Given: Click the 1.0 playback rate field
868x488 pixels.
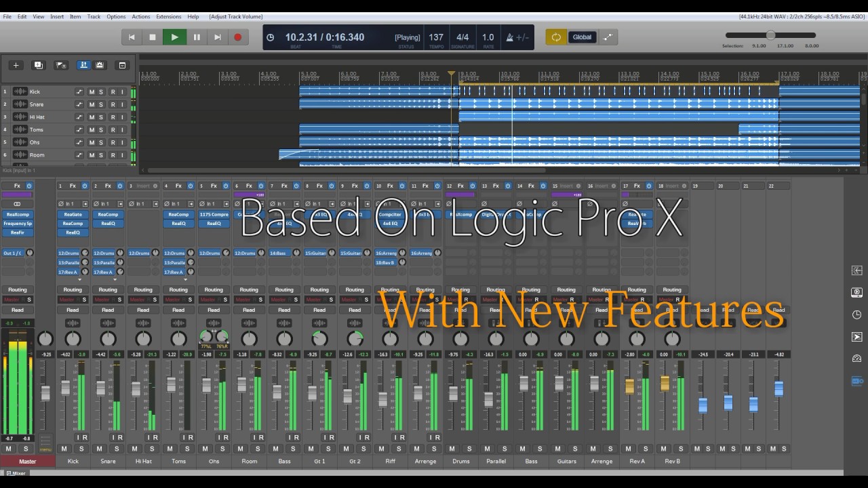Looking at the screenshot, I should click(488, 37).
